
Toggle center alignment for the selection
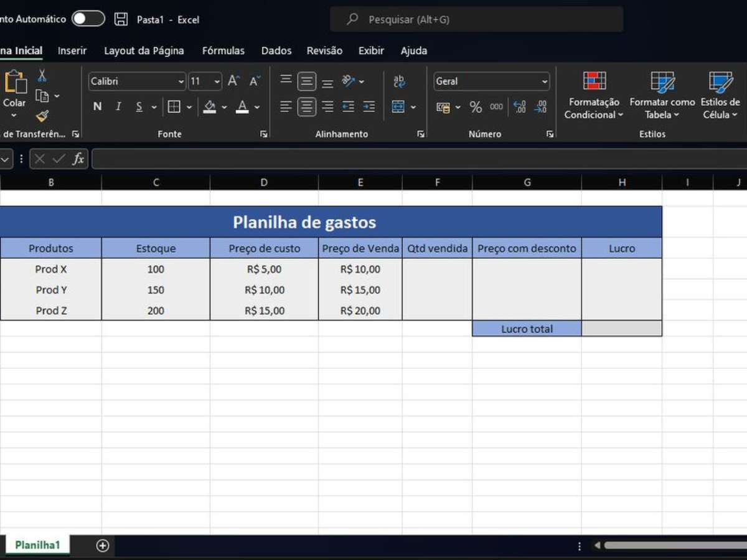(306, 106)
